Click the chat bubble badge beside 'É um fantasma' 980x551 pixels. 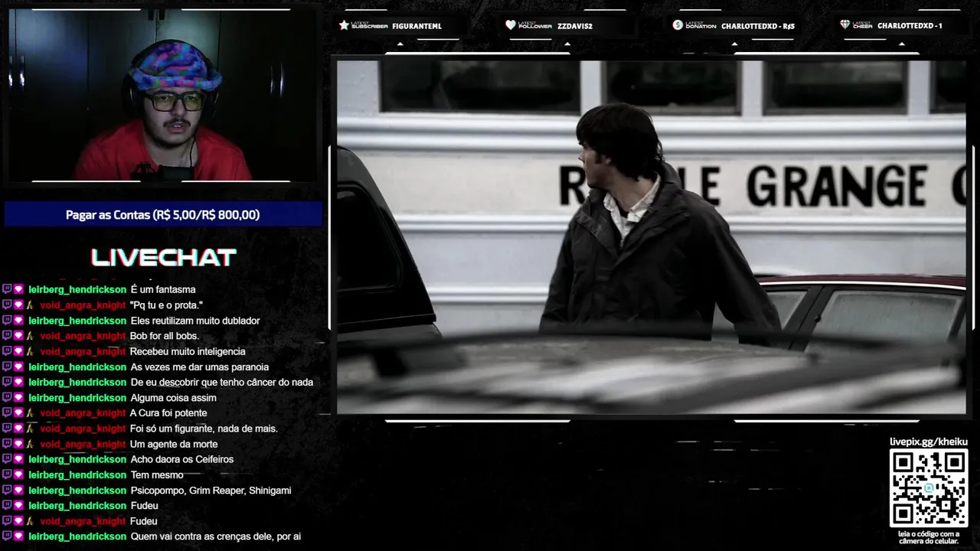(x=7, y=289)
